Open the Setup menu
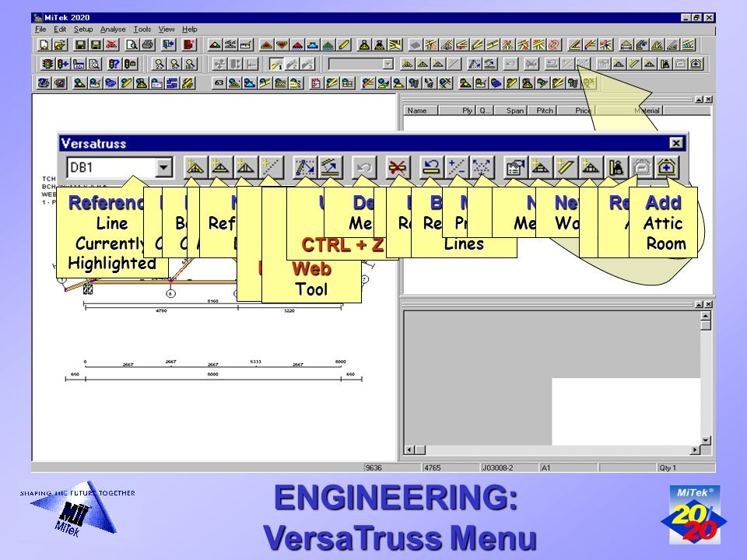Viewport: 747px width, 560px height. 83,30
